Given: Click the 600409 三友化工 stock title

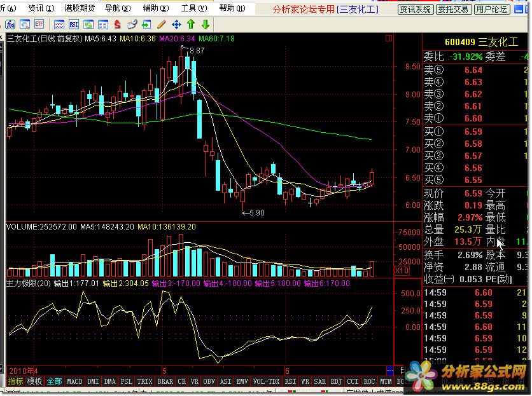Looking at the screenshot, I should pyautogui.click(x=481, y=42).
